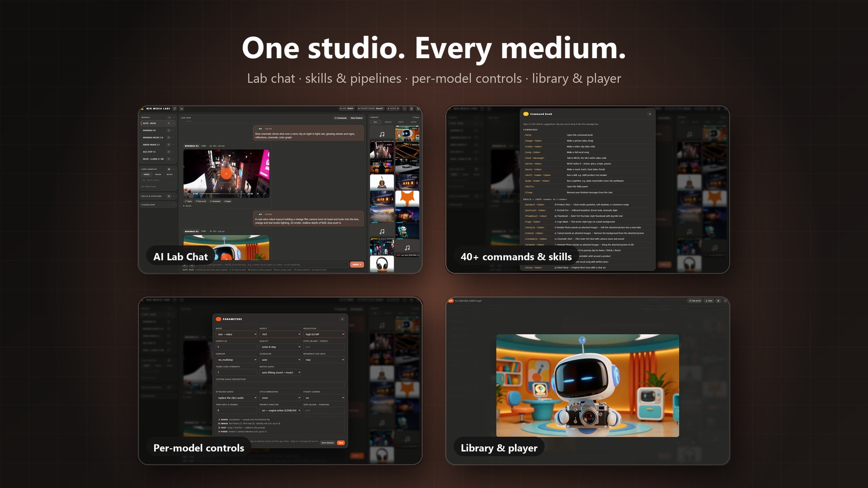Open parameters icon for MUSE · LLAMA 3.1 8B
The width and height of the screenshot is (868, 488).
(169, 159)
